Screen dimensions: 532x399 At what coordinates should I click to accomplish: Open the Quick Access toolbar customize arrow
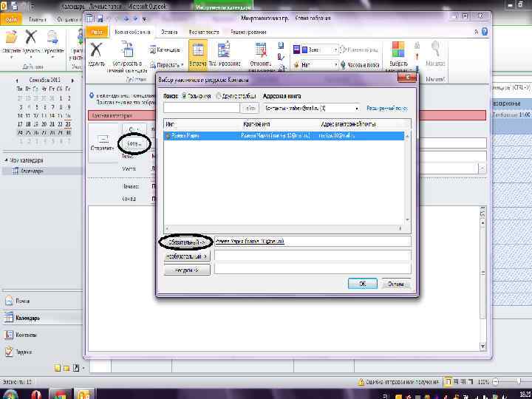click(x=144, y=19)
